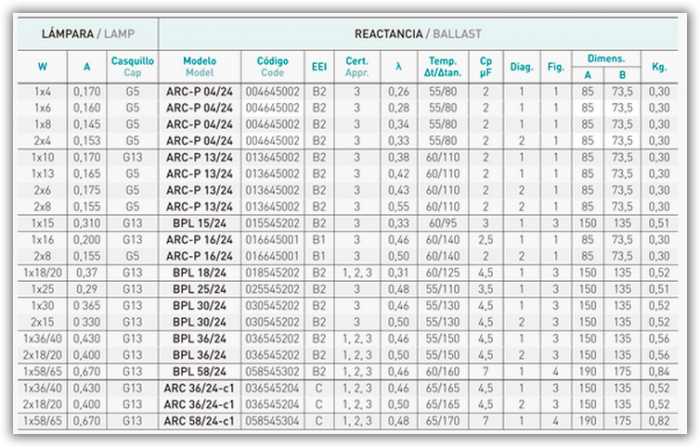The width and height of the screenshot is (700, 447).
Task: Select the Diag. column header
Action: [521, 66]
